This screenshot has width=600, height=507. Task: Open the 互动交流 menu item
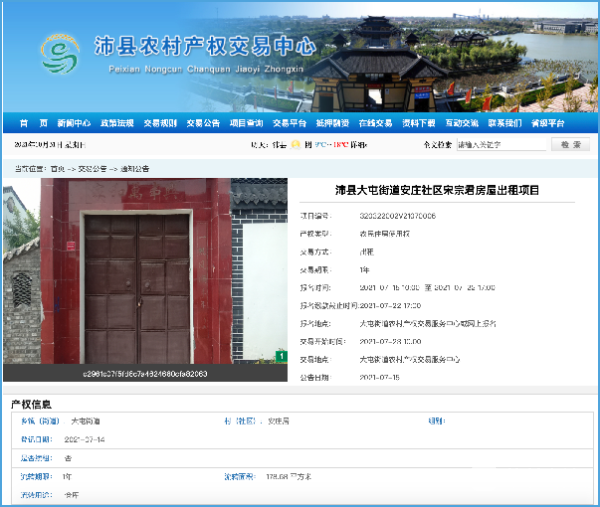(x=462, y=123)
